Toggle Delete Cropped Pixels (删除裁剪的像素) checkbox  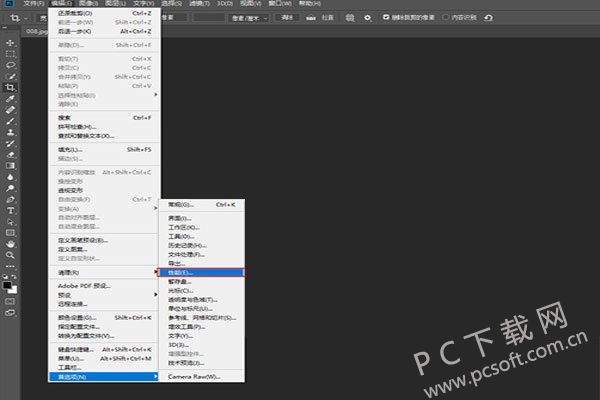click(x=386, y=17)
